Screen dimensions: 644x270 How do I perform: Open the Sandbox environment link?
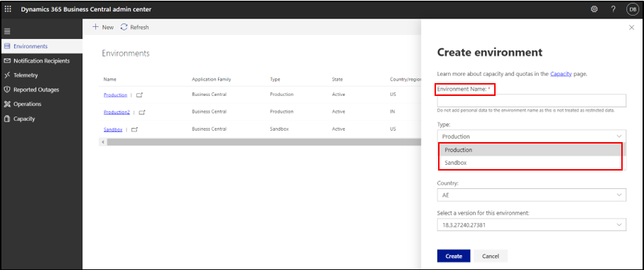(x=113, y=129)
